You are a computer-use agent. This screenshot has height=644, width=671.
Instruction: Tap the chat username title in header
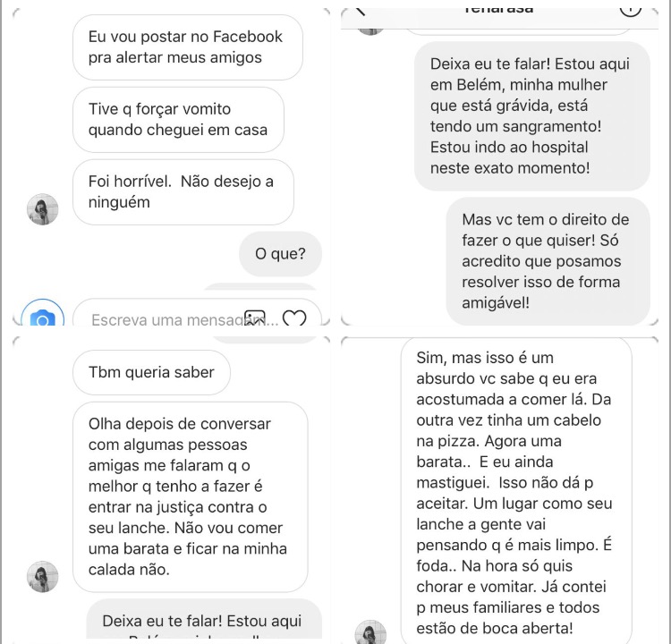(x=498, y=10)
